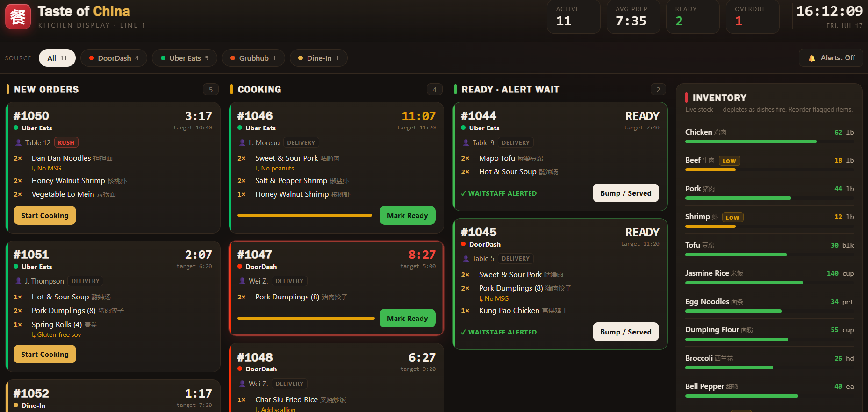Click order number #1052
The height and width of the screenshot is (412, 868).
[31, 393]
